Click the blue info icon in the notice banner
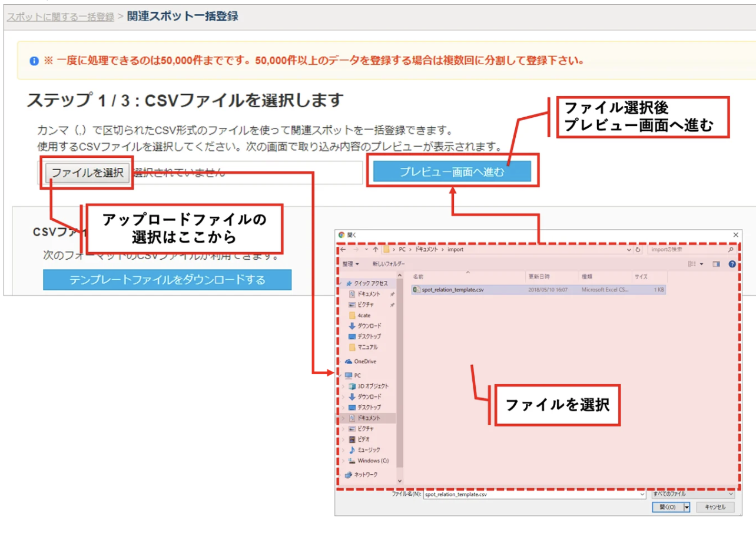Viewport: 756px width, 536px height. 34,61
